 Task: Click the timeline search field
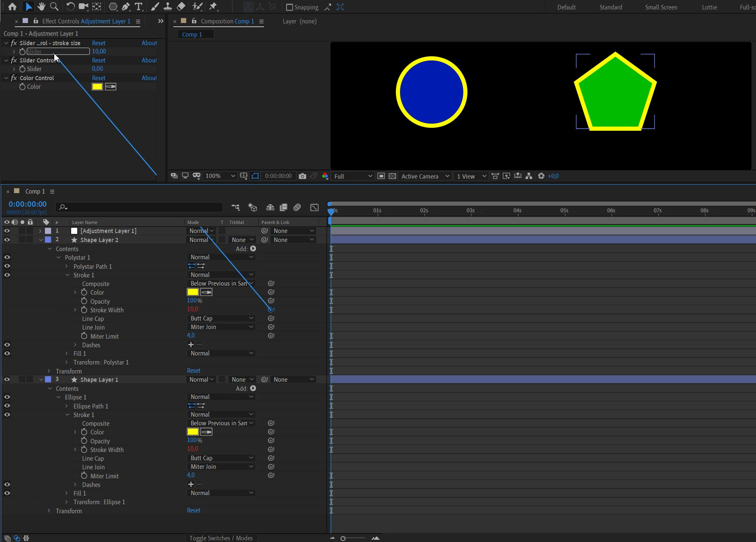pos(140,208)
